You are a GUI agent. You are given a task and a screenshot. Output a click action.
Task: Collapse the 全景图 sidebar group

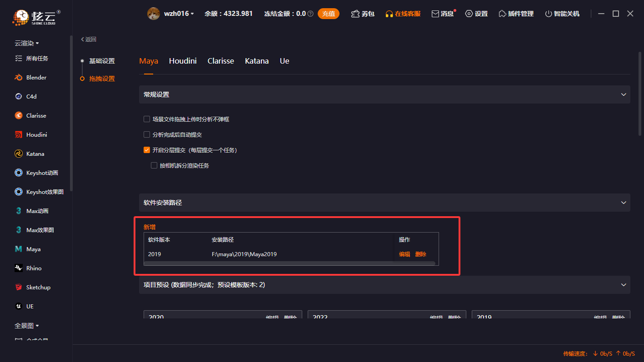(27, 326)
